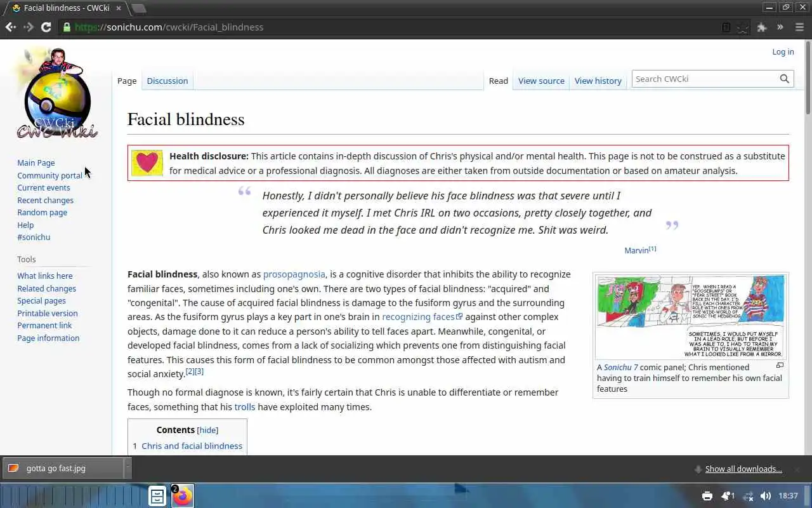
Task: Close the Facial blindness - CWCki tab
Action: (x=119, y=8)
